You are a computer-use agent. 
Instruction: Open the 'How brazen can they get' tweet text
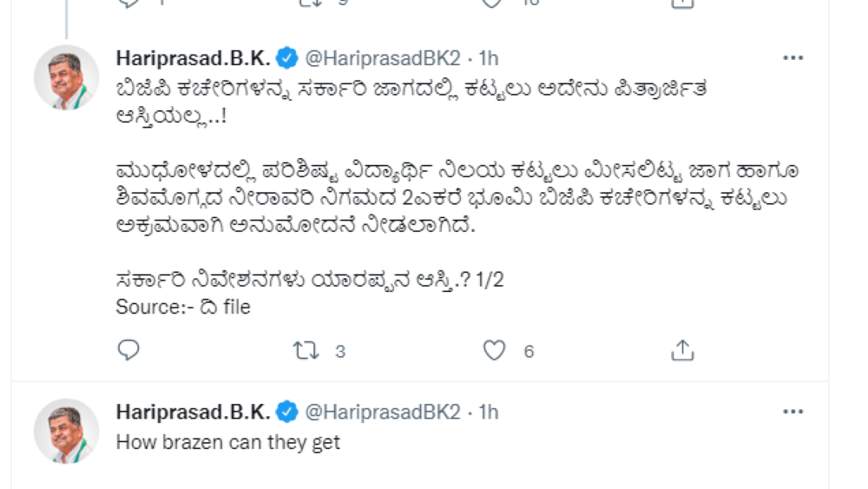point(228,442)
